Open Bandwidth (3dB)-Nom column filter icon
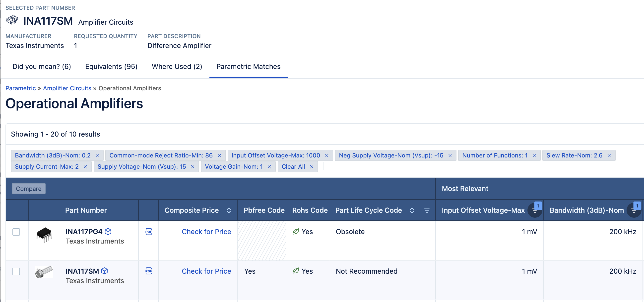 (634, 210)
